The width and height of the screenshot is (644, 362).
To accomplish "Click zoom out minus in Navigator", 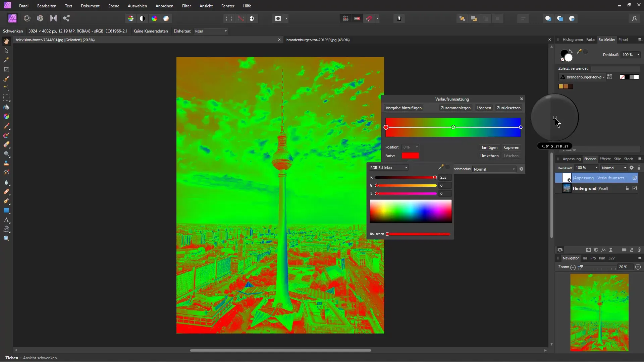I will (573, 267).
